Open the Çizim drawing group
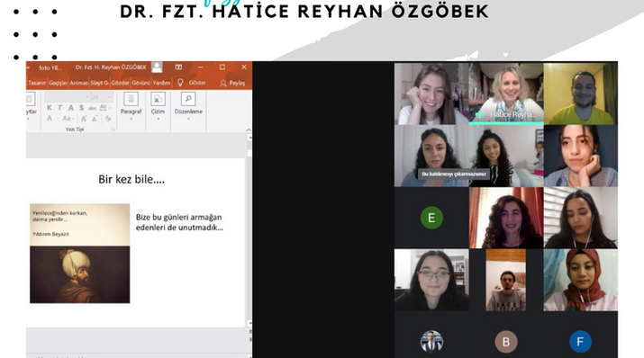 [x=159, y=107]
